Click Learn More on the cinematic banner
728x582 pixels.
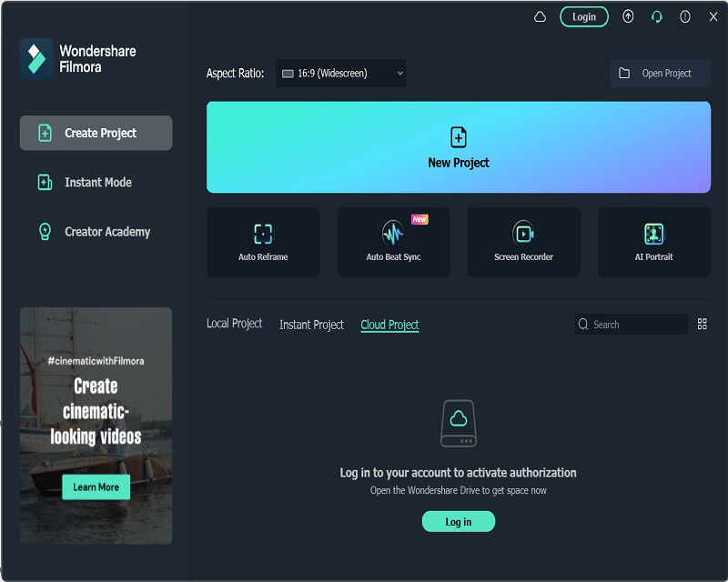pyautogui.click(x=96, y=487)
